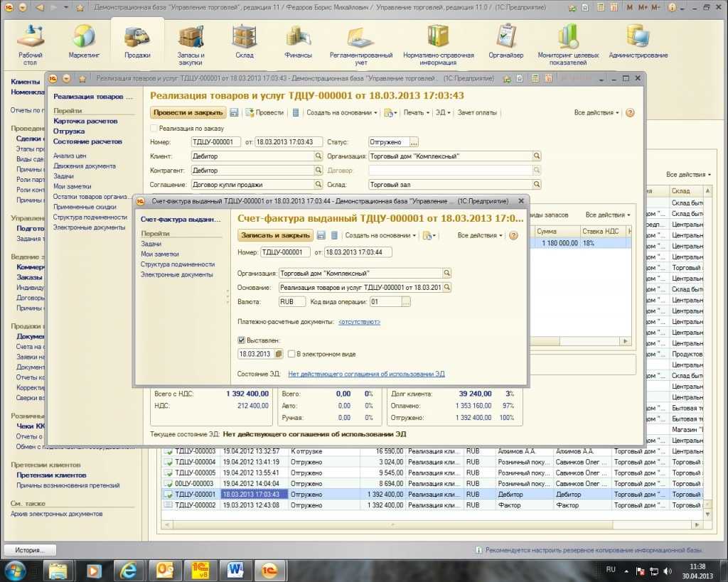This screenshot has width=728, height=582.
Task: Open help icon in Счет-фактура window
Action: click(513, 235)
